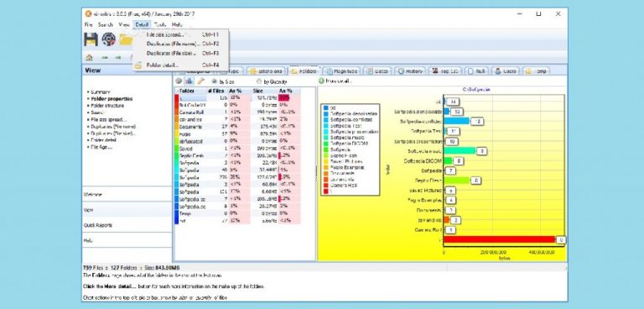Open the Users tab
644x309 pixels.
click(x=506, y=71)
